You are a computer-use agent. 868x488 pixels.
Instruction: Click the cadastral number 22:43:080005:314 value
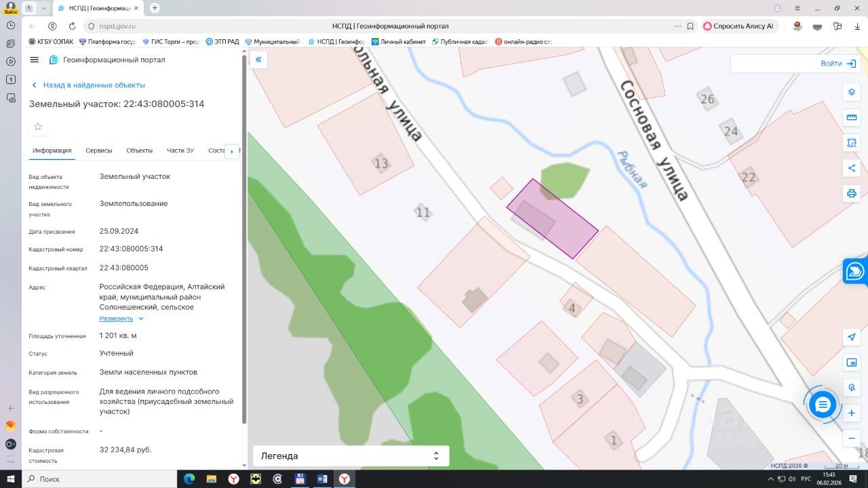[x=132, y=249]
